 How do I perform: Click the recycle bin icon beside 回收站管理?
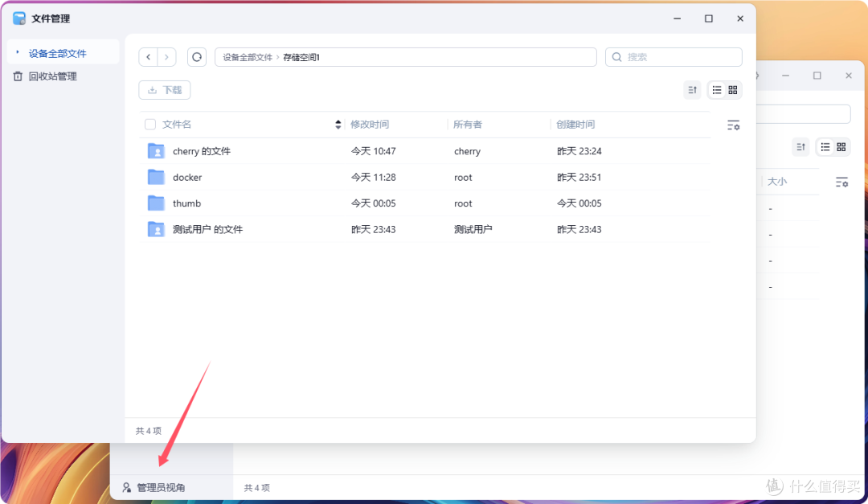[19, 76]
